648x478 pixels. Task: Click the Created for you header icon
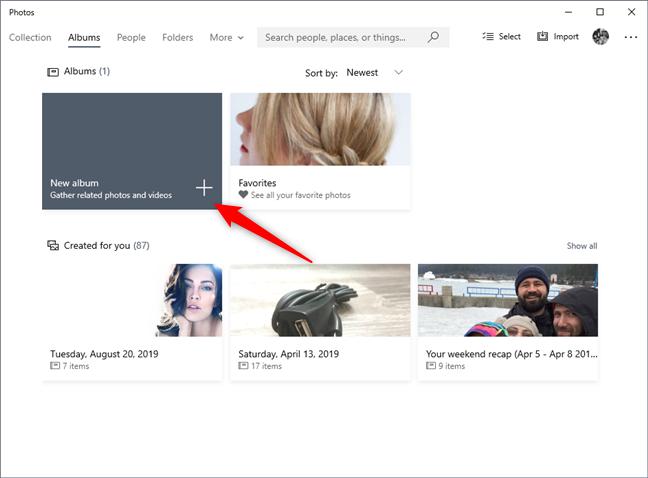click(53, 245)
